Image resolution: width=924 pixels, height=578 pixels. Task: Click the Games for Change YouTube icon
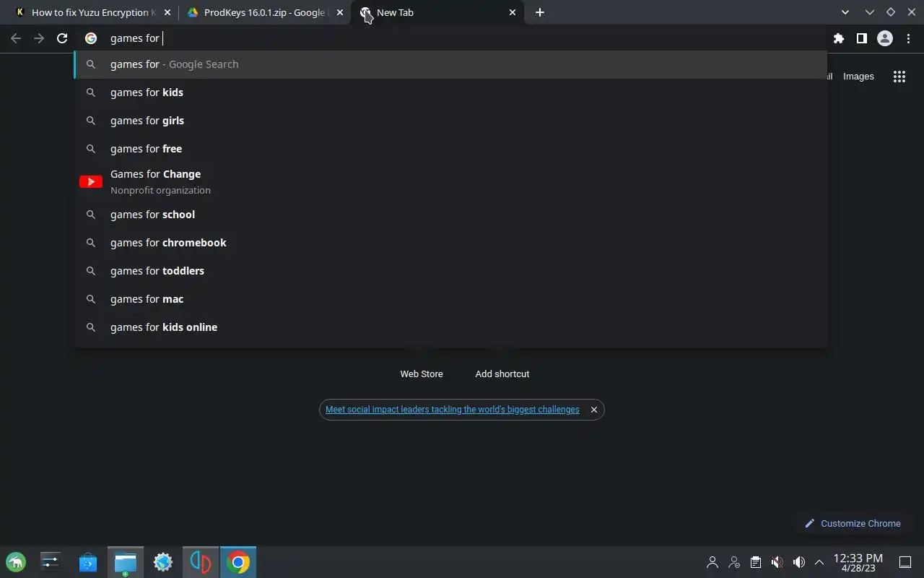coord(91,182)
